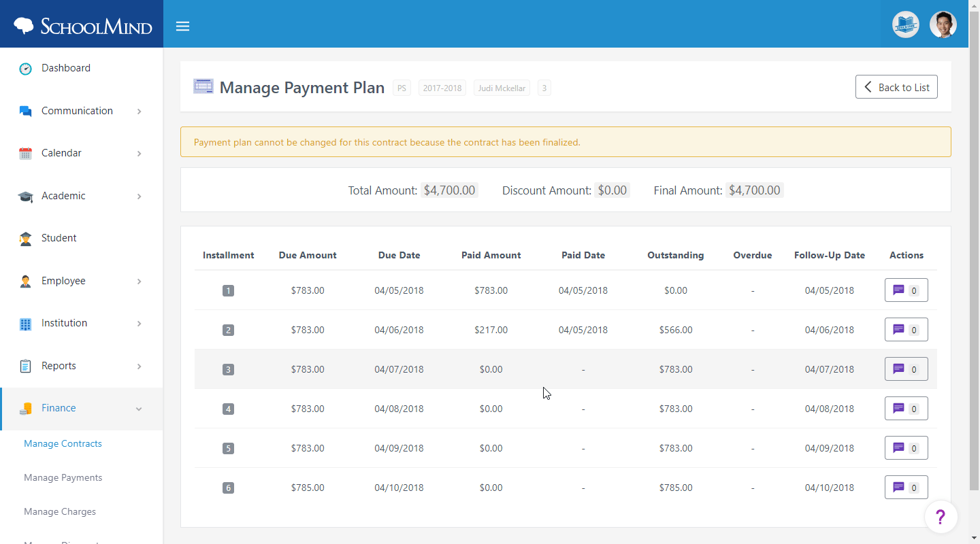Click the 04/10/2018 follow-up date
The width and height of the screenshot is (980, 544).
click(x=830, y=488)
